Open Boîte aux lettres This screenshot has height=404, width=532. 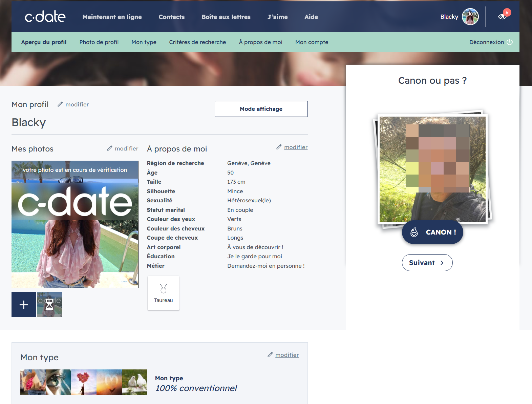[226, 17]
